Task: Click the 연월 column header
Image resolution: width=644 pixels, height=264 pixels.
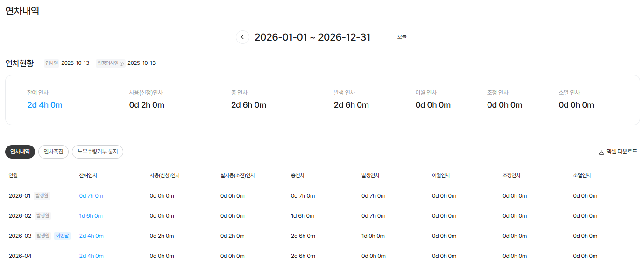Action: tap(13, 176)
